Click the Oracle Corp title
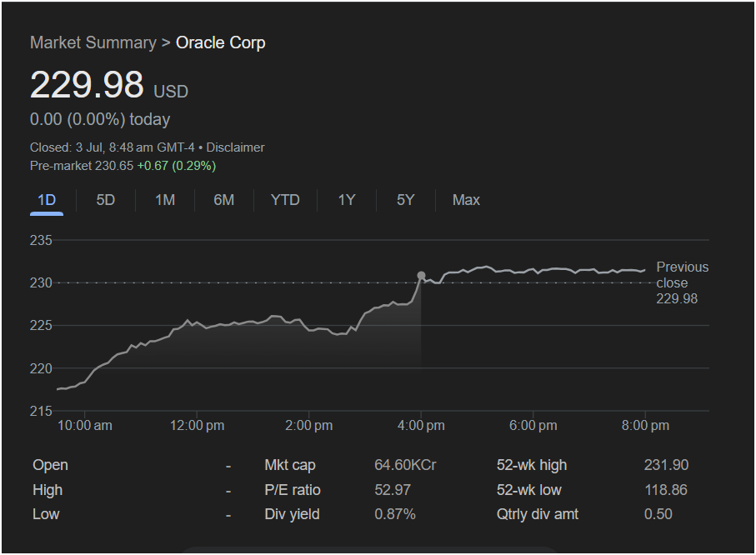 click(220, 42)
